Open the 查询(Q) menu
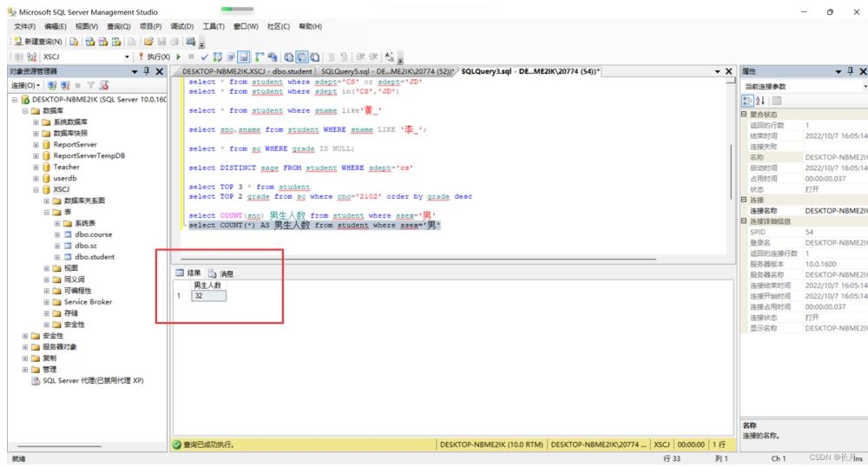 pyautogui.click(x=116, y=27)
